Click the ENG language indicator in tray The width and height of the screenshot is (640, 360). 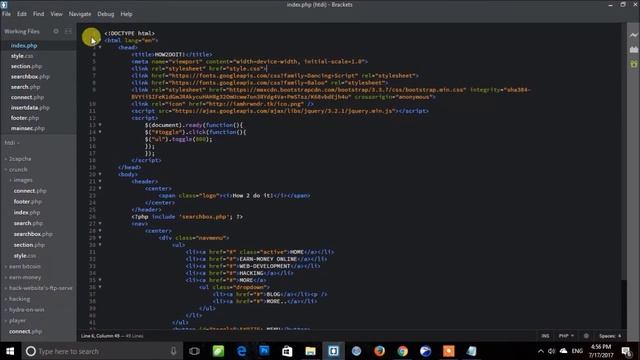pos(577,351)
